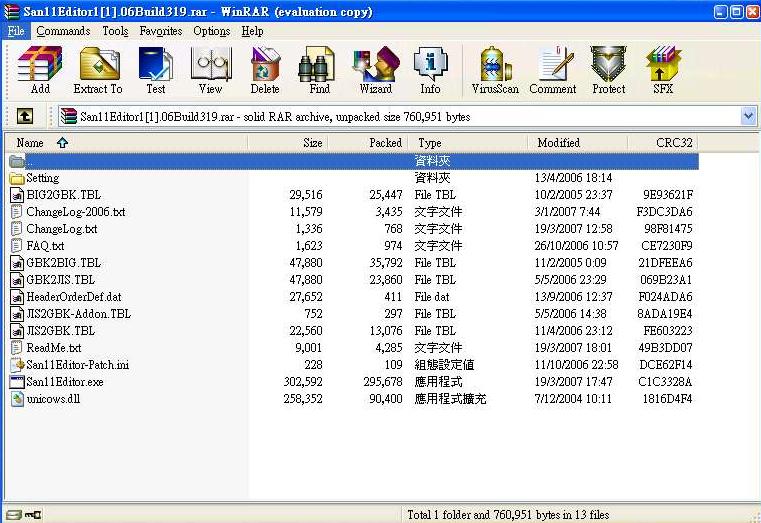Click the San11Editor-Patch.ini file icon
The width and height of the screenshot is (761, 523).
17,365
